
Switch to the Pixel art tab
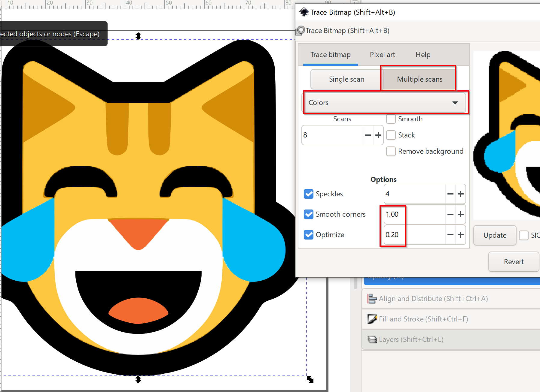coord(382,55)
